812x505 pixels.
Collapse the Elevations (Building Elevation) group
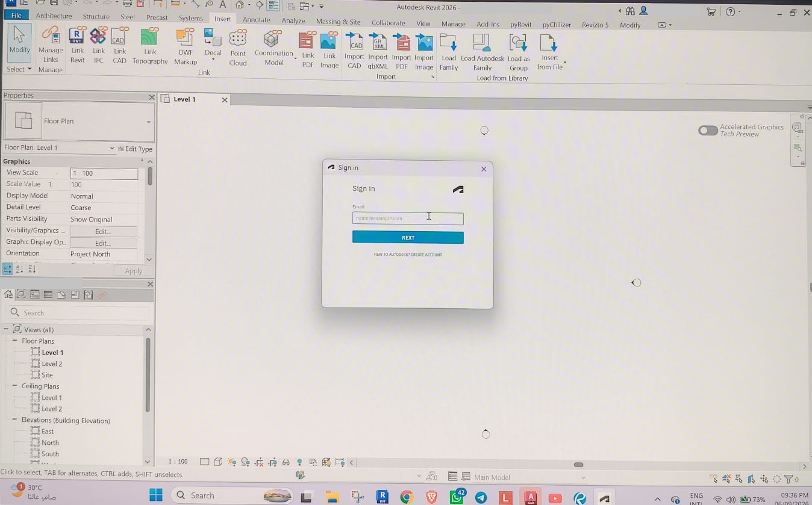tap(15, 420)
